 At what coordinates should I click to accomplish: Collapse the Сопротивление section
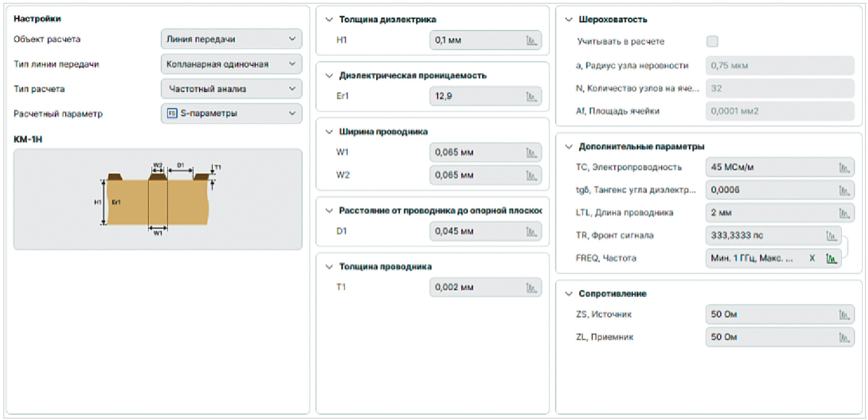tap(569, 293)
